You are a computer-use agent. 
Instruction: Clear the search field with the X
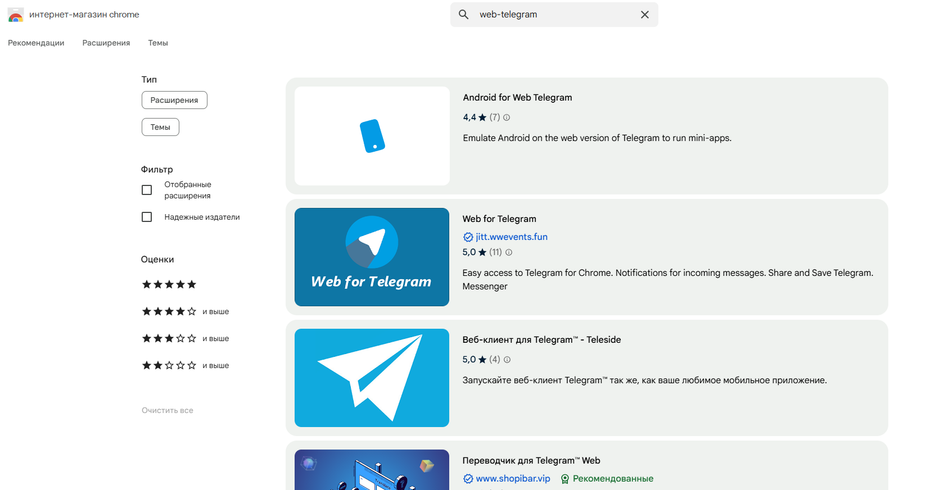pyautogui.click(x=645, y=14)
